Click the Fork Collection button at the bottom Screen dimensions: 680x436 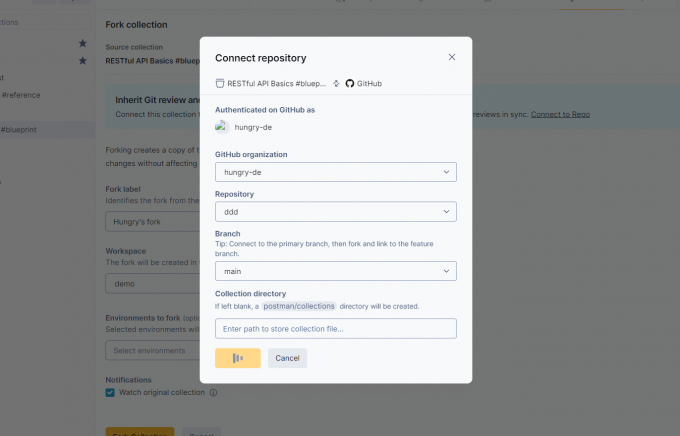pyautogui.click(x=140, y=432)
